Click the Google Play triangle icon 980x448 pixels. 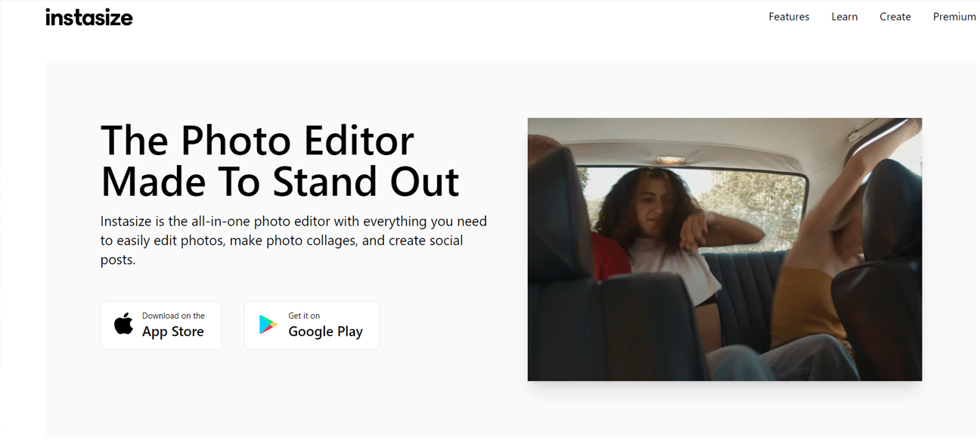(268, 325)
